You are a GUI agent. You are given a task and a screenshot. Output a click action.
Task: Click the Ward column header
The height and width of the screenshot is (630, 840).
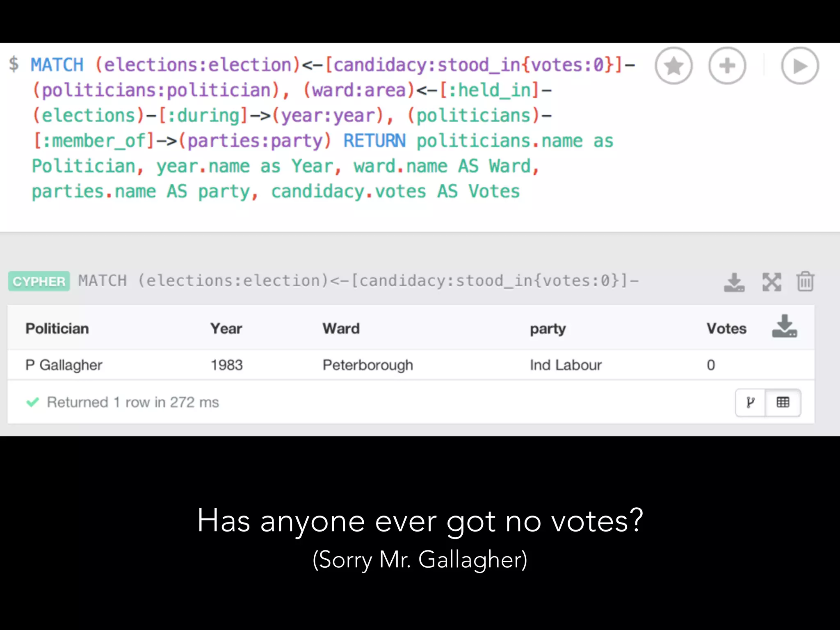[341, 329]
